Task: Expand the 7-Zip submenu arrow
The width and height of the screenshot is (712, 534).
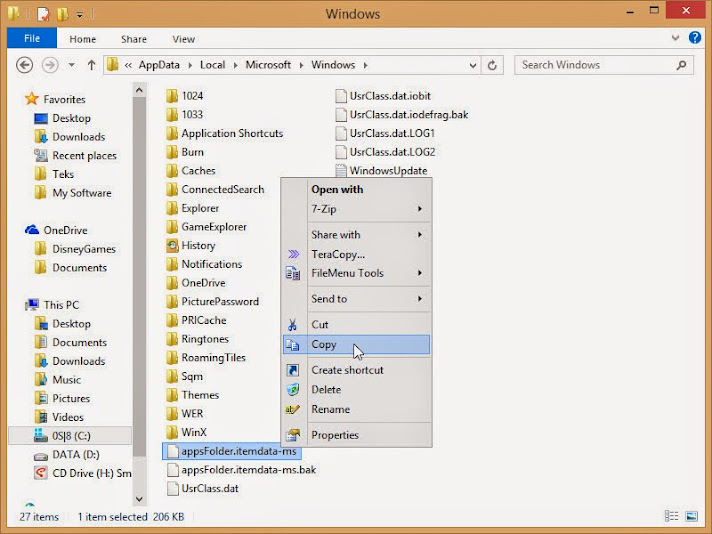Action: (x=420, y=209)
